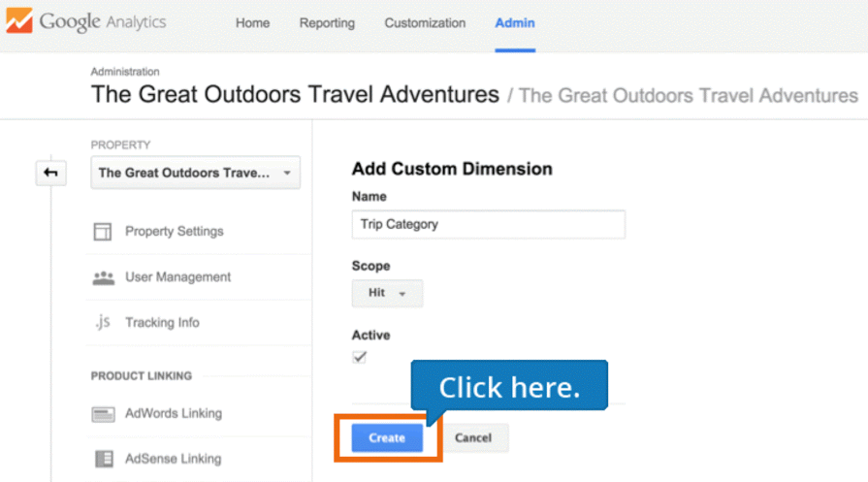Viewport: 868px width, 482px height.
Task: Click the Administration label
Action: (x=125, y=72)
